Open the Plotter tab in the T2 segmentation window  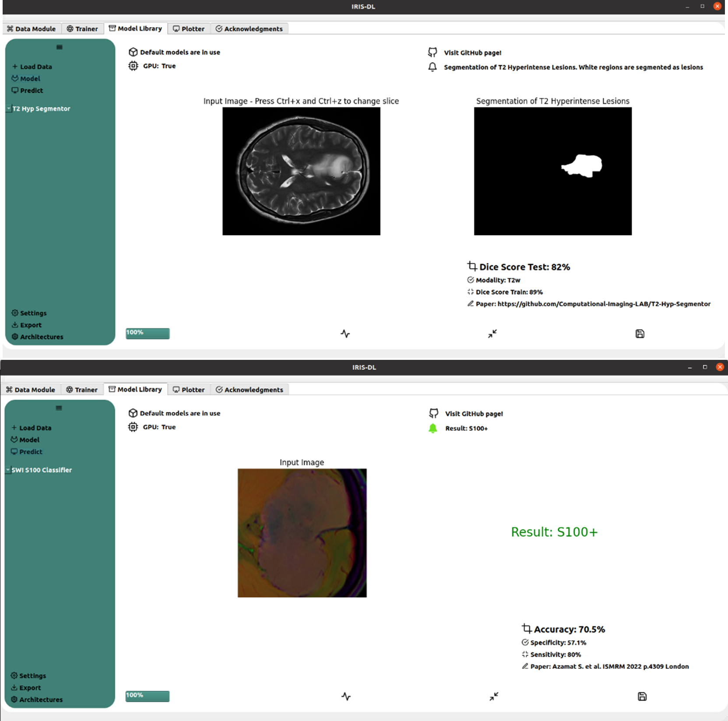189,29
